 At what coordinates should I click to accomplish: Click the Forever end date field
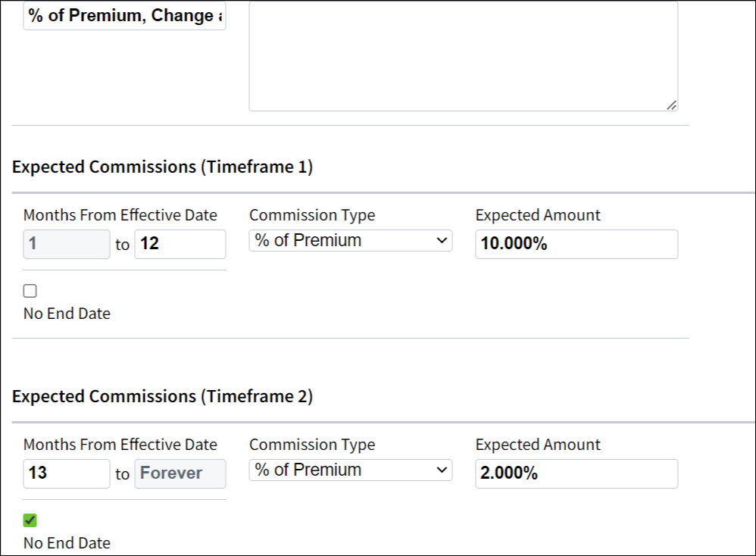180,473
